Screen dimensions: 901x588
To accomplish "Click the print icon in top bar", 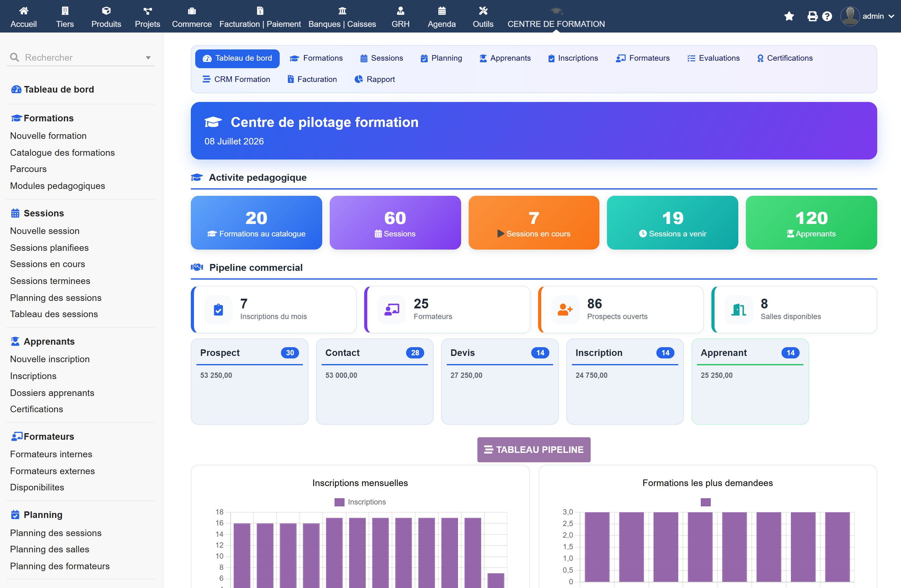I will [x=812, y=16].
